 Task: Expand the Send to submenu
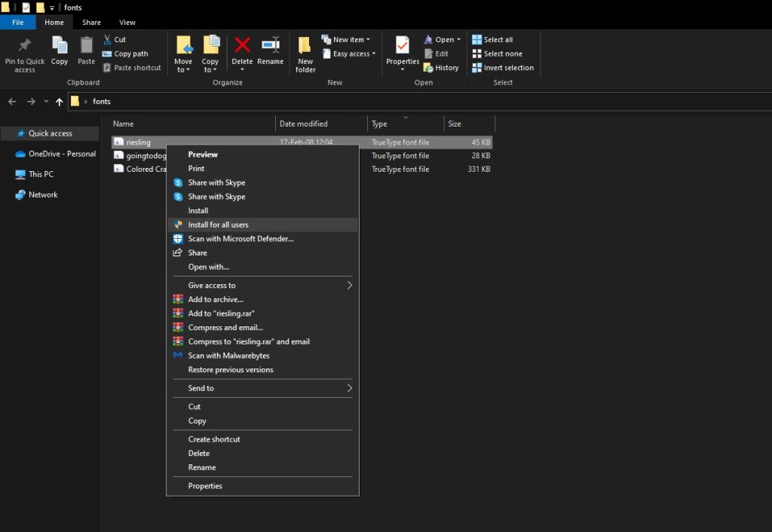point(349,388)
